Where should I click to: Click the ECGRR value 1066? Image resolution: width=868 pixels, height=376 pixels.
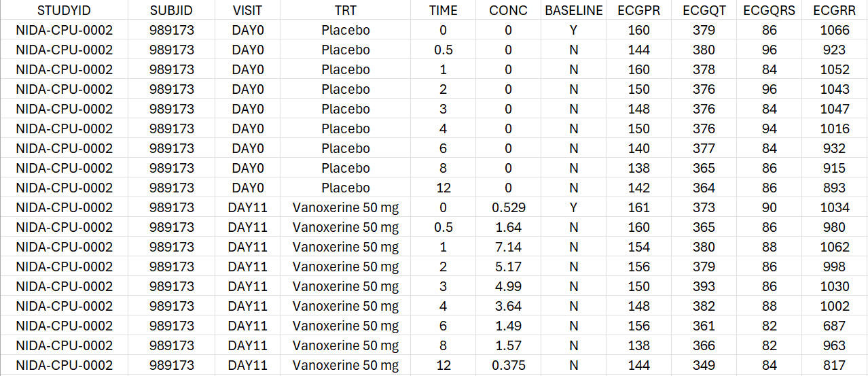point(834,30)
